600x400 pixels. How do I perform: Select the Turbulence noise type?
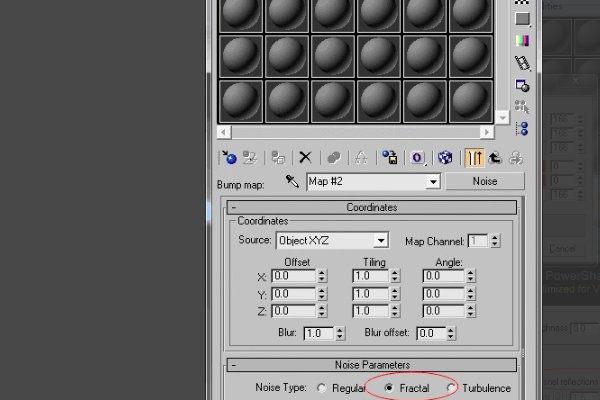452,388
